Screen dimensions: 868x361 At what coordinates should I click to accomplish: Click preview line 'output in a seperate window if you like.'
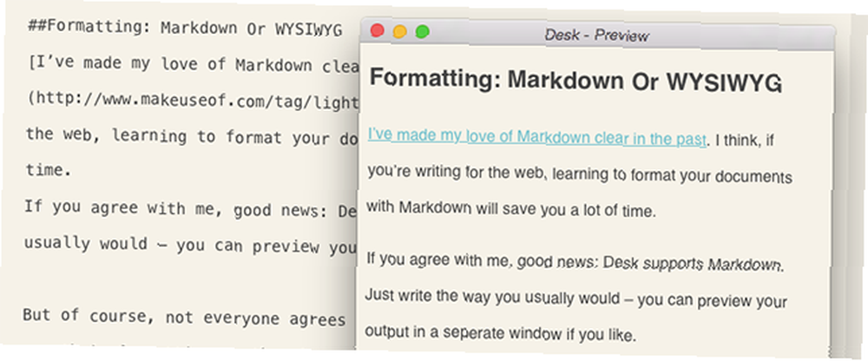[x=501, y=334]
